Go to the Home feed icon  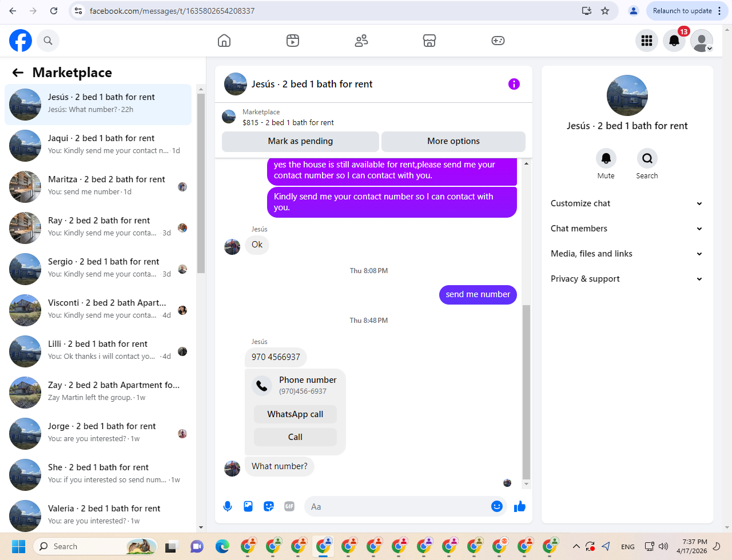(x=224, y=41)
